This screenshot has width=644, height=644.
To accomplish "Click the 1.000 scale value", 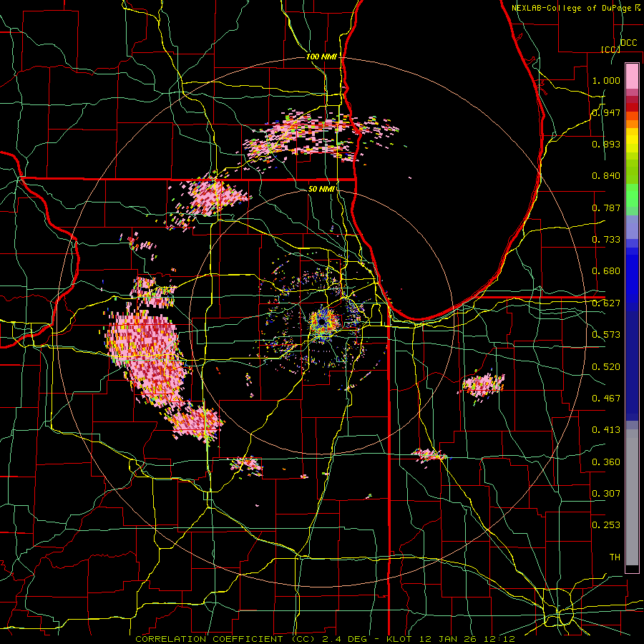I will [606, 80].
